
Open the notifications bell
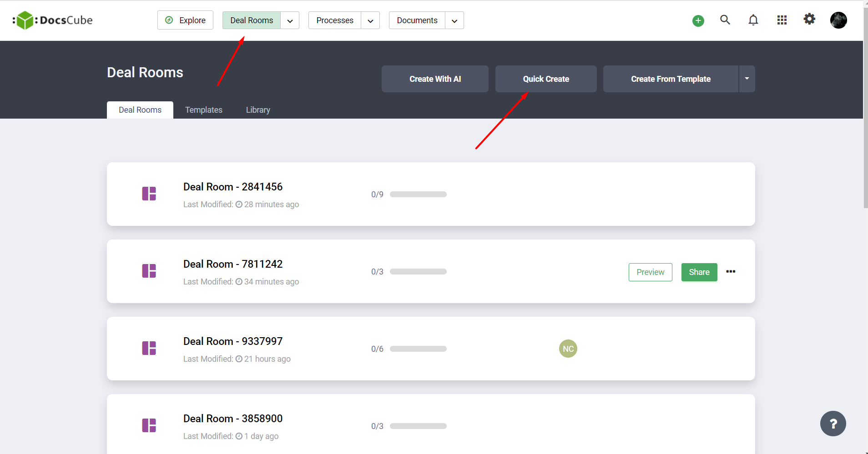[753, 20]
